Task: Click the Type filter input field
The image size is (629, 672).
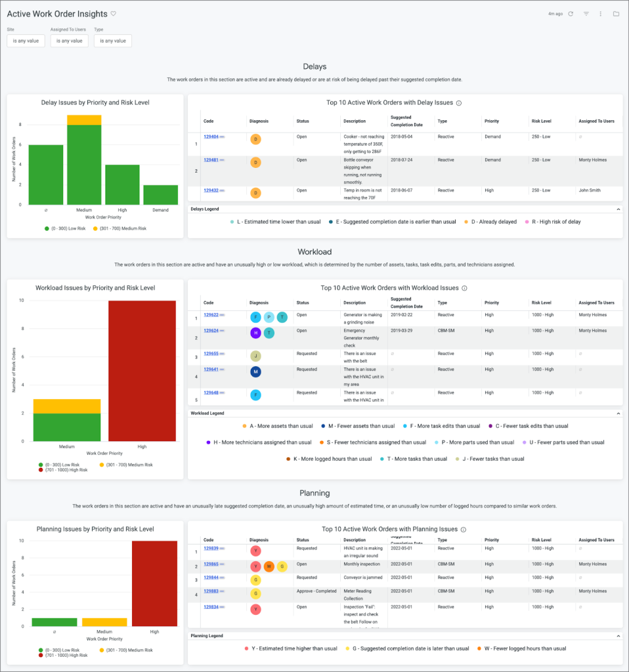Action: pyautogui.click(x=112, y=41)
